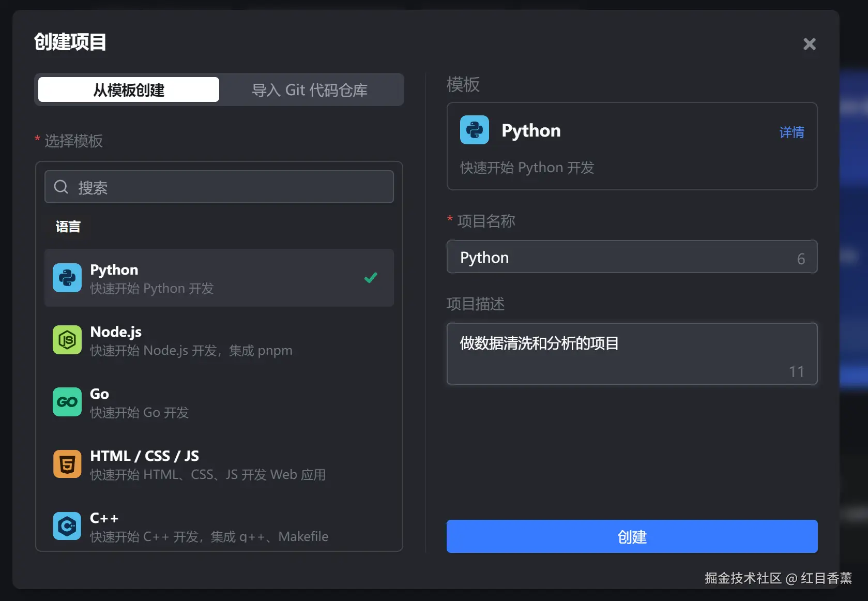Click the 项目描述 text area

click(632, 354)
